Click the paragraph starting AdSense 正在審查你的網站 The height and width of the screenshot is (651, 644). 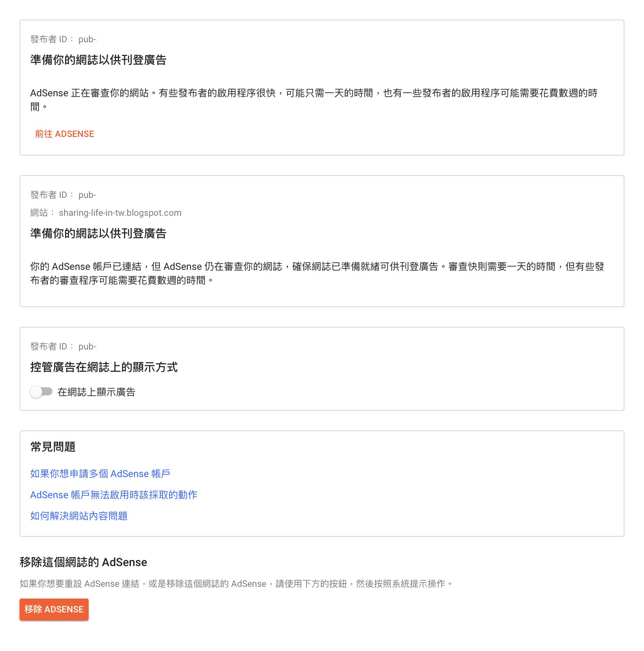(x=314, y=100)
